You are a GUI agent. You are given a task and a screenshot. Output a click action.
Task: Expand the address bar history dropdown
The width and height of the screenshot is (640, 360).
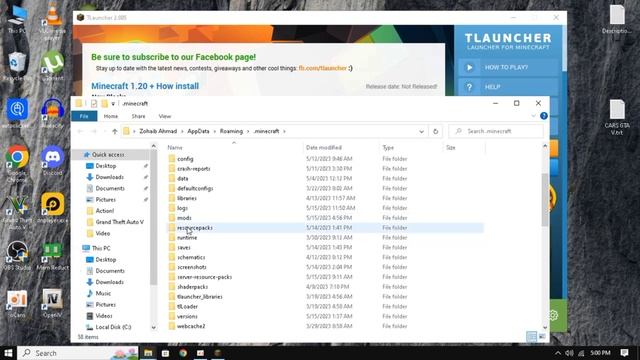coord(421,131)
